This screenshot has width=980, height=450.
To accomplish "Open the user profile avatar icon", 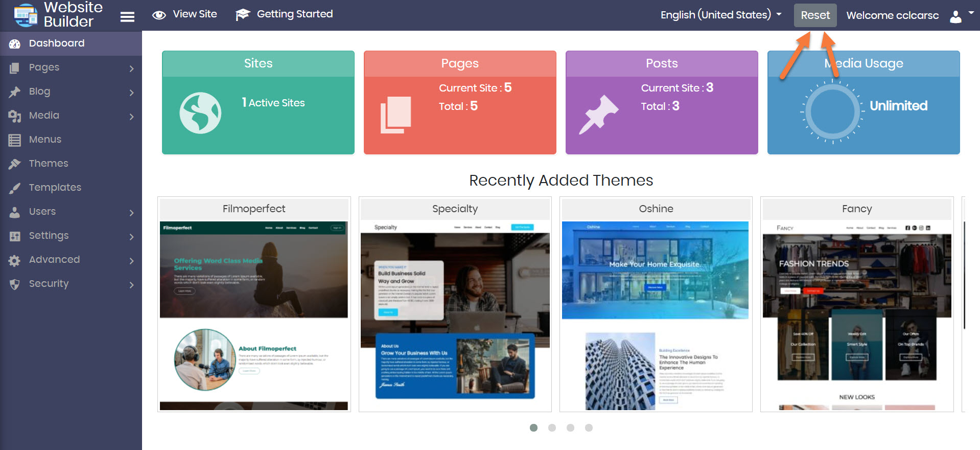I will point(955,16).
